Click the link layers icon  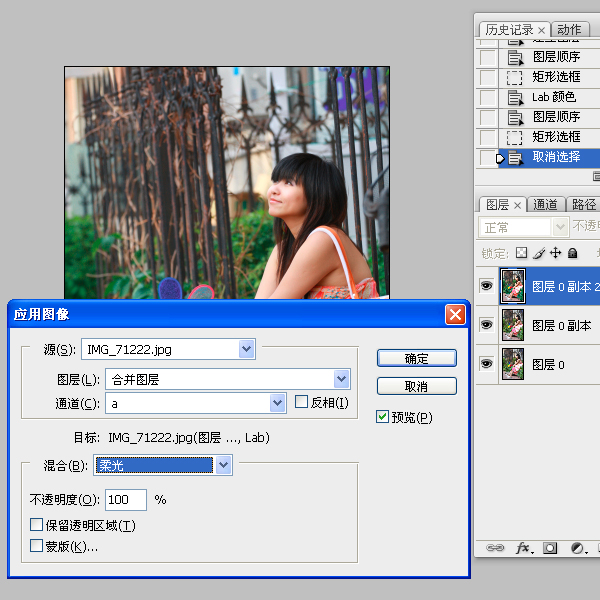coord(493,548)
